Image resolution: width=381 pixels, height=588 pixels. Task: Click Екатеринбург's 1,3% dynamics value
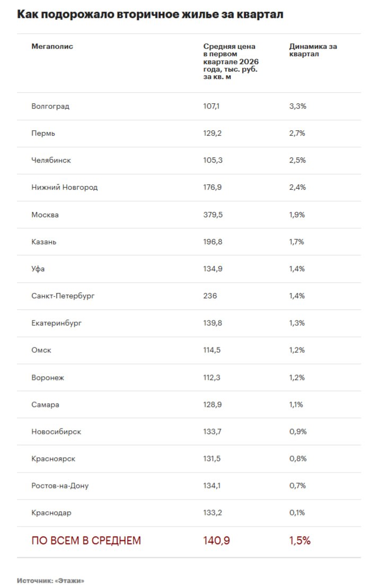point(297,323)
